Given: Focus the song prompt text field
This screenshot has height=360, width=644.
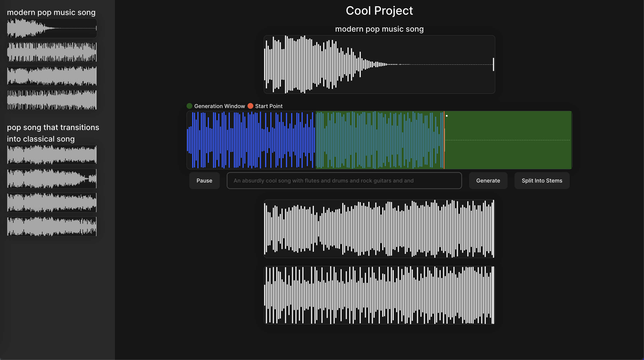Looking at the screenshot, I should pyautogui.click(x=344, y=181).
